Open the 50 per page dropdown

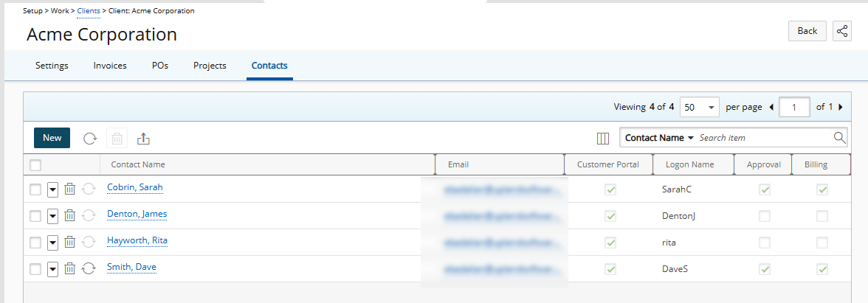699,108
